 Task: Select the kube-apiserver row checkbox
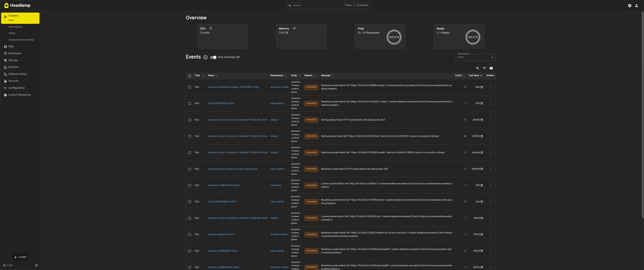pyautogui.click(x=189, y=169)
